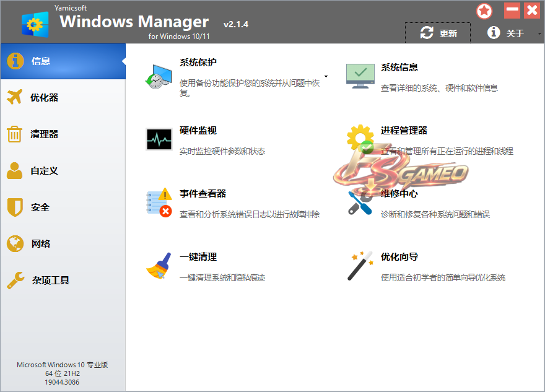Launch 硬件监视 title link
The width and height of the screenshot is (545, 392).
click(198, 131)
